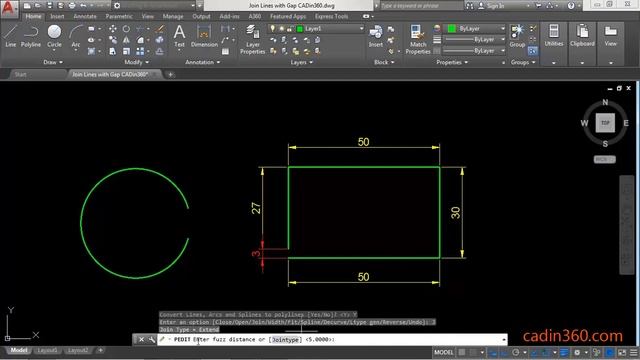Click the Insert block icon

point(376,36)
